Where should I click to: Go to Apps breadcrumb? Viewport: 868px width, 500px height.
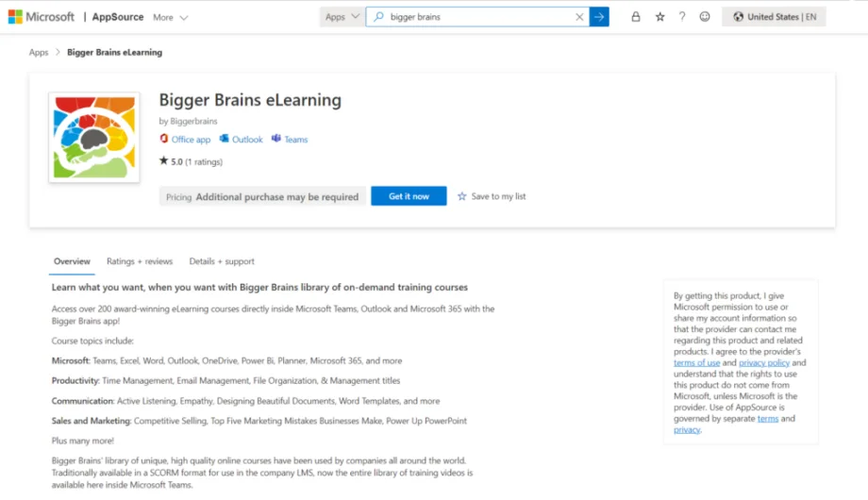[x=39, y=52]
